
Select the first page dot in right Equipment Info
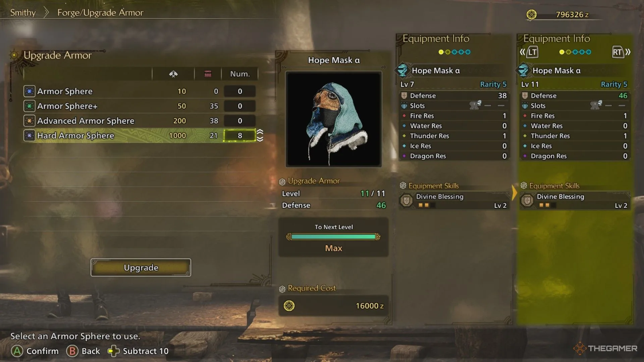click(561, 52)
